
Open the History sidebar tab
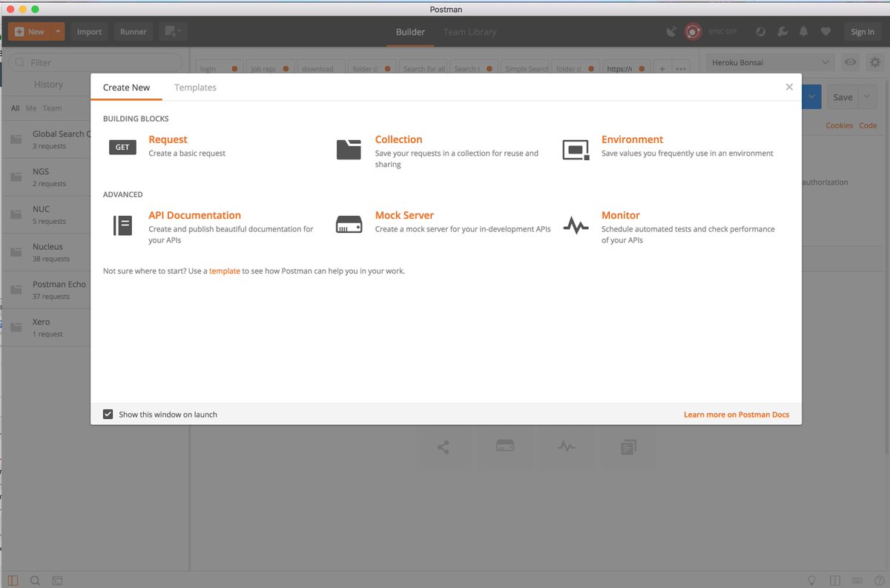(48, 85)
